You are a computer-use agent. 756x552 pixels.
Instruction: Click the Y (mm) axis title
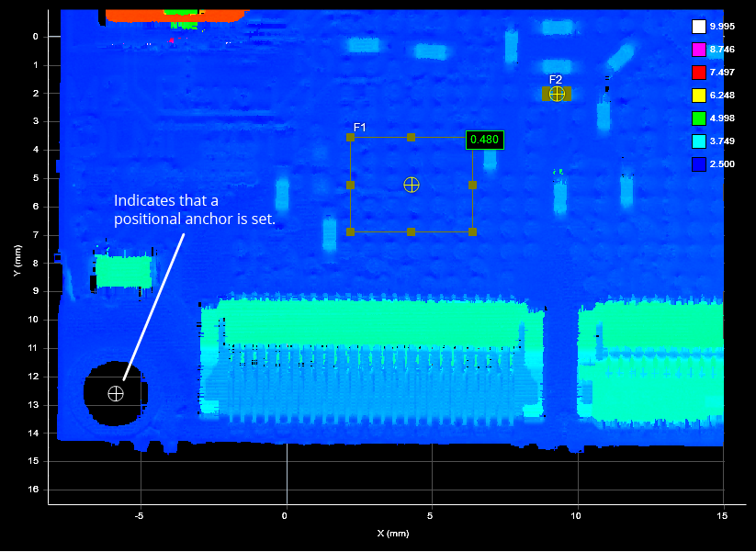point(17,261)
